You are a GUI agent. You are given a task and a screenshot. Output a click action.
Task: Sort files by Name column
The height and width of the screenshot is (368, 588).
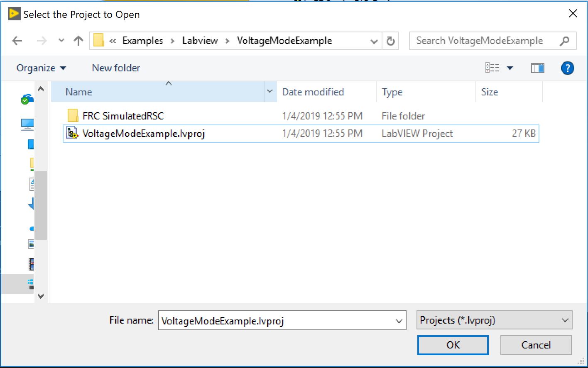click(x=158, y=92)
